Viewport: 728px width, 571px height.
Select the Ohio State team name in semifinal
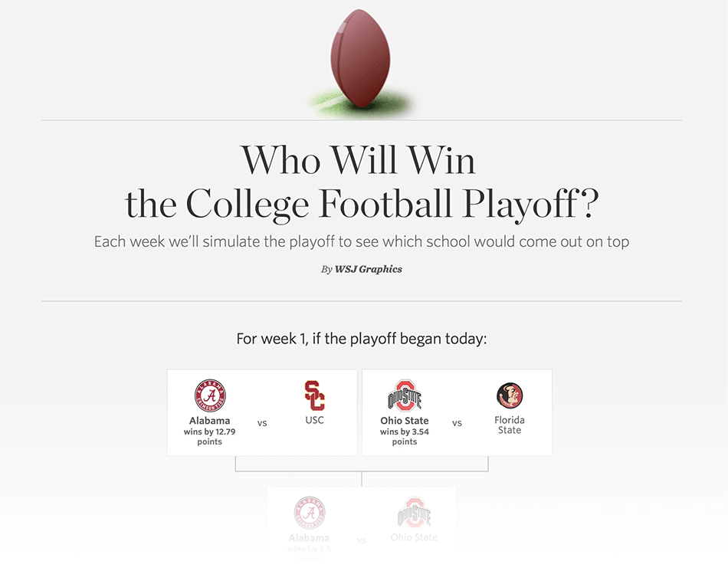pos(405,421)
